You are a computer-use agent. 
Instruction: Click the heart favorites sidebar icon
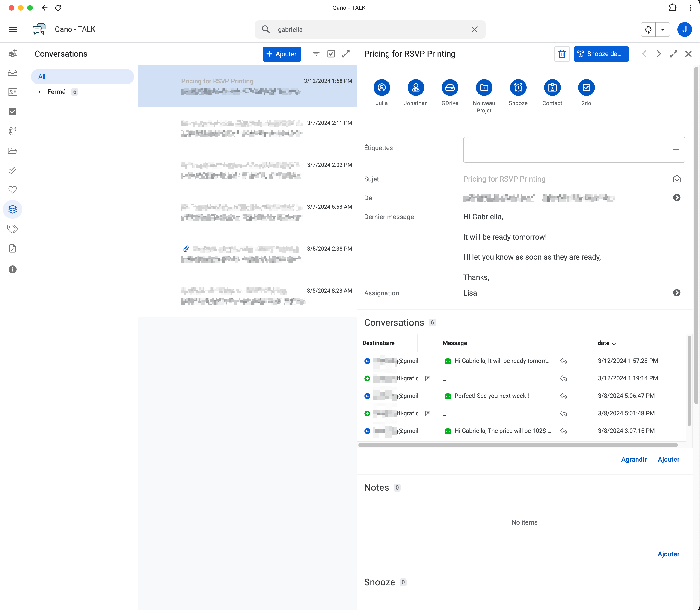tap(13, 190)
